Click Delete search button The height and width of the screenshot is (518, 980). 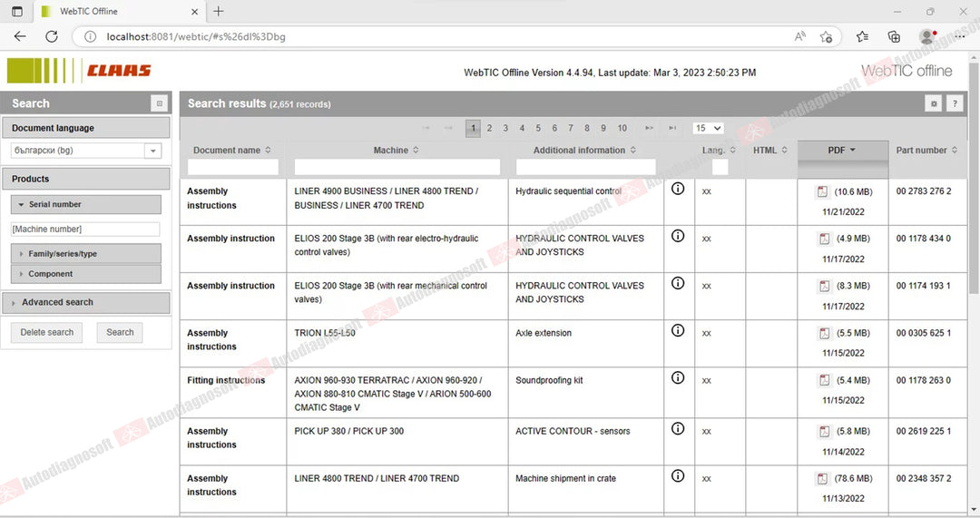pyautogui.click(x=47, y=332)
